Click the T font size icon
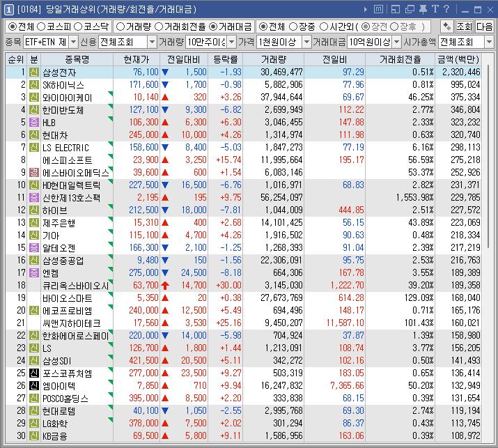The height and width of the screenshot is (448, 498). (x=435, y=9)
